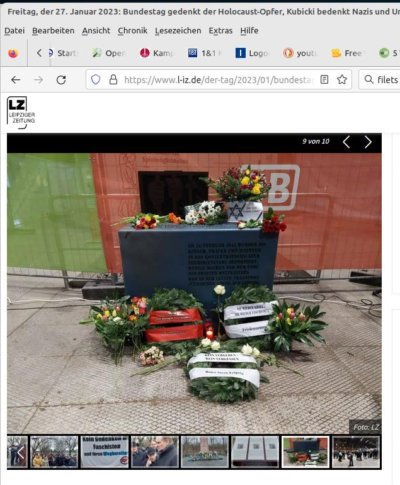The height and width of the screenshot is (485, 400).
Task: Click the URL address field
Action: (218, 80)
